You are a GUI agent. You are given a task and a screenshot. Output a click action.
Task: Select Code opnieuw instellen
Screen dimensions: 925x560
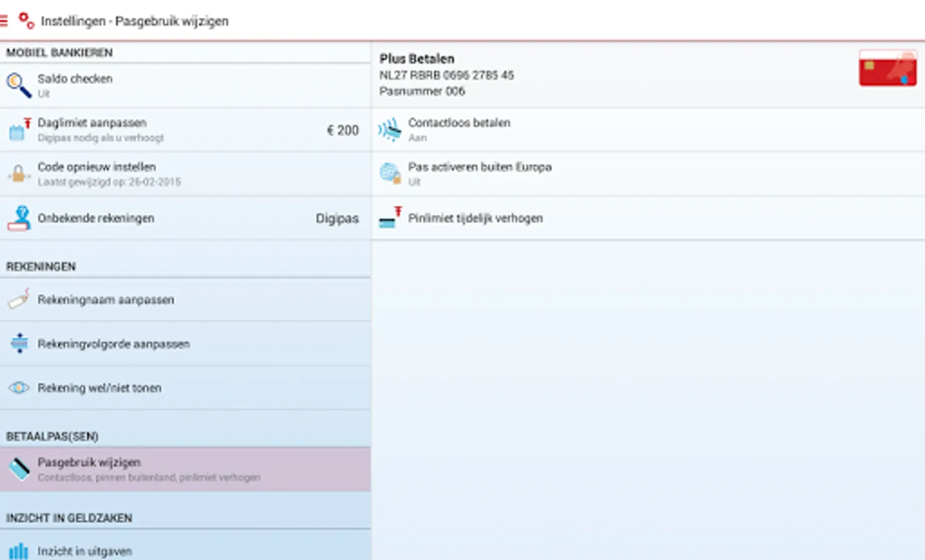click(185, 174)
